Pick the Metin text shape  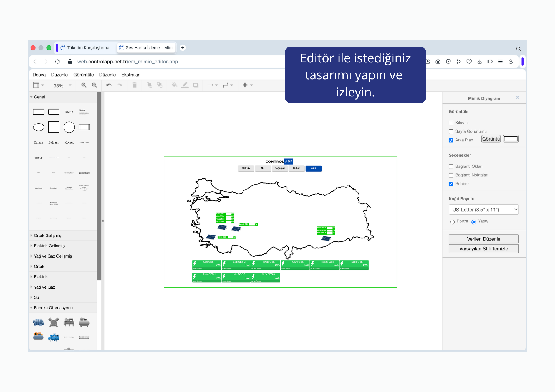click(69, 112)
